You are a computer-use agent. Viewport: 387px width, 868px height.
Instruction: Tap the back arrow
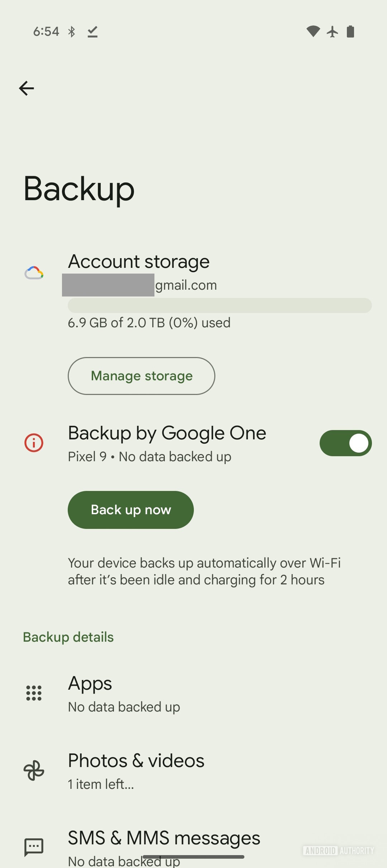pyautogui.click(x=27, y=88)
